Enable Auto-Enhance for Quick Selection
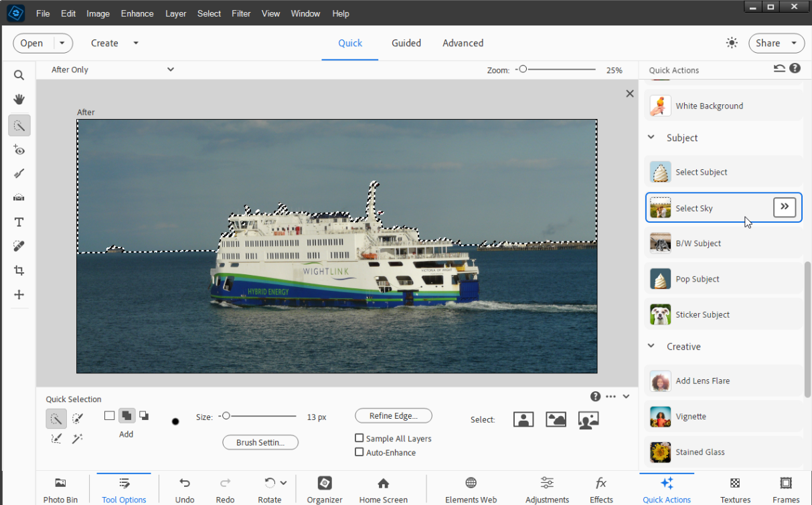812x505 pixels. tap(359, 452)
